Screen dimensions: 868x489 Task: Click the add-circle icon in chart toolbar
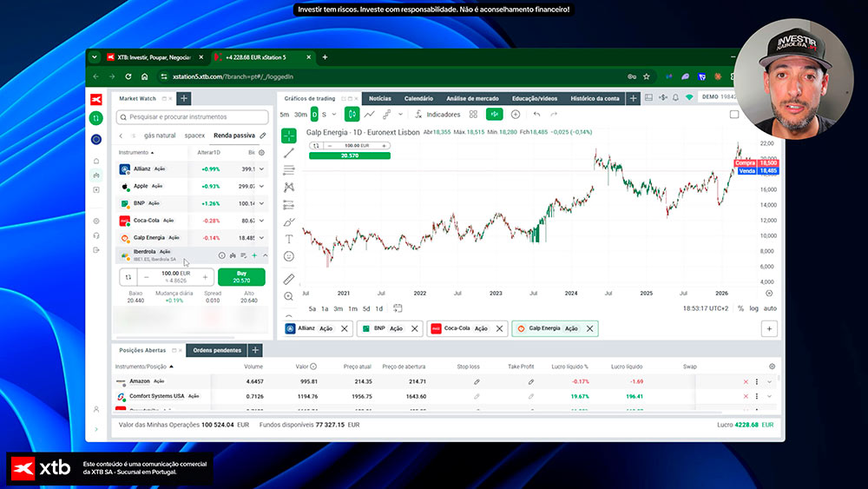516,114
